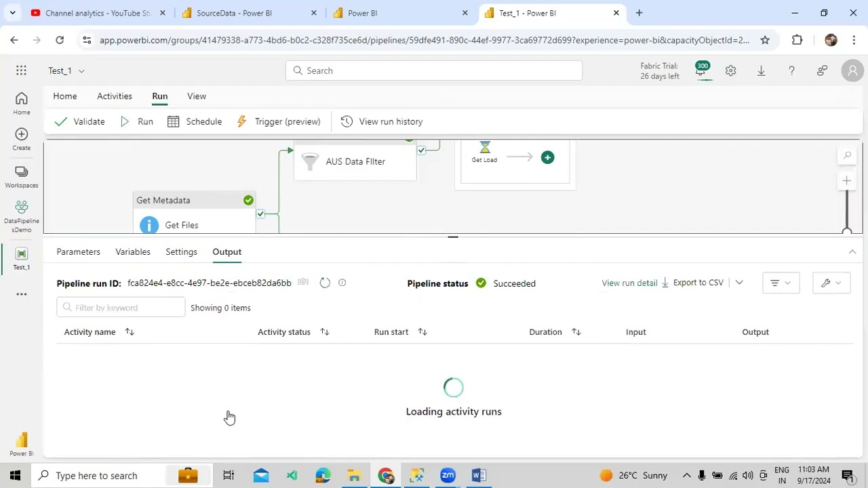Open Word from the taskbar

coord(479,475)
